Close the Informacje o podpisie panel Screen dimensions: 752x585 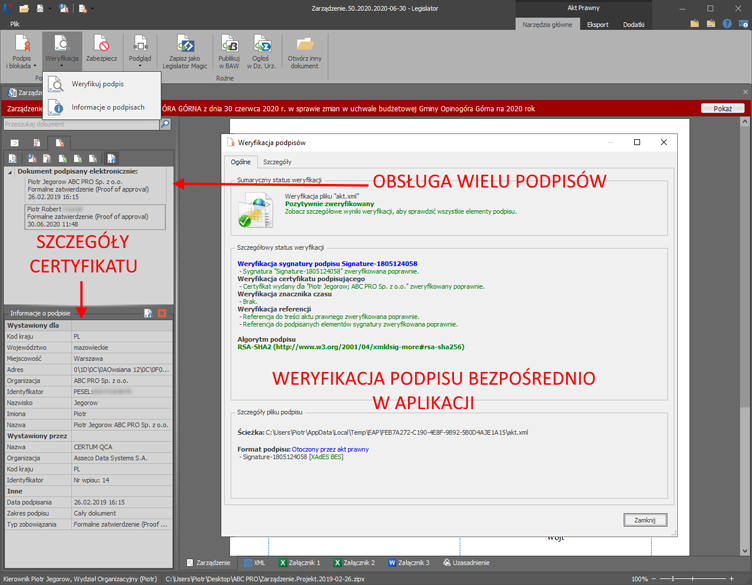pyautogui.click(x=162, y=313)
